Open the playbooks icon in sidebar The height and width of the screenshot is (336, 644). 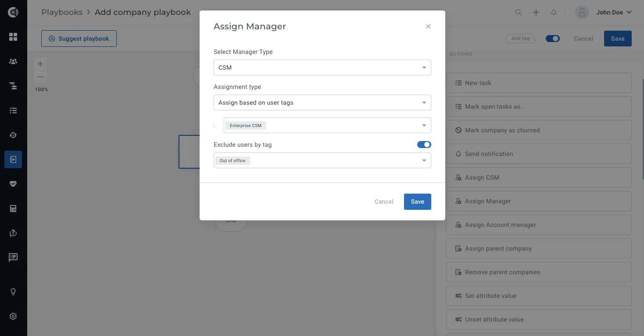tap(13, 159)
